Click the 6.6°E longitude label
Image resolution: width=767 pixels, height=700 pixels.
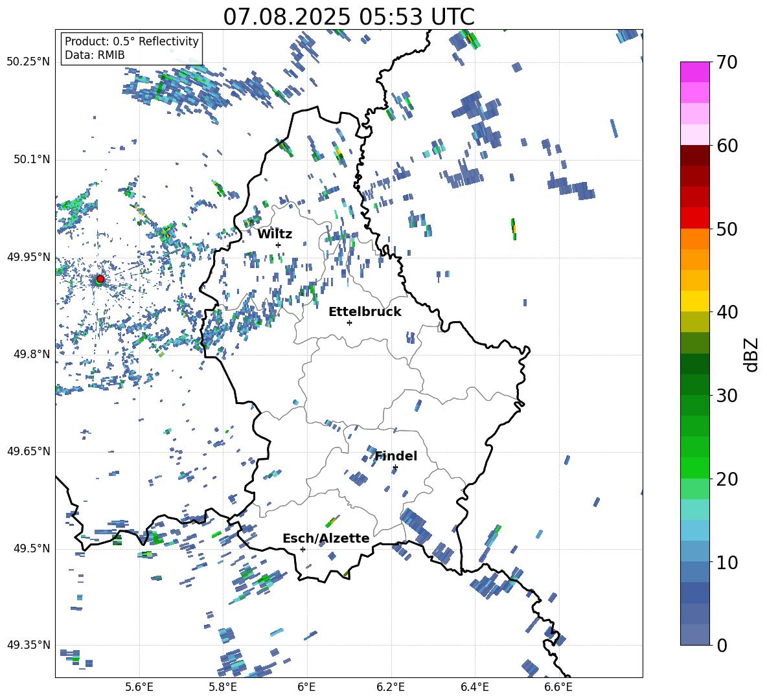point(558,687)
